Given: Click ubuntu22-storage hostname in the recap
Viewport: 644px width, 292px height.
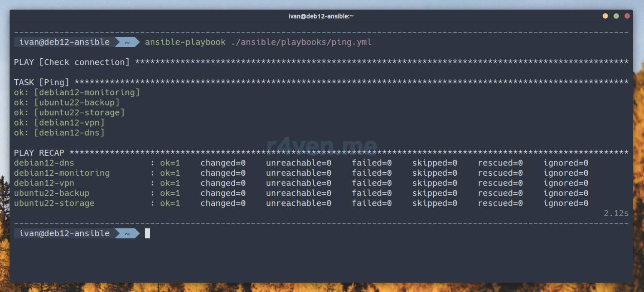Looking at the screenshot, I should click(x=54, y=203).
